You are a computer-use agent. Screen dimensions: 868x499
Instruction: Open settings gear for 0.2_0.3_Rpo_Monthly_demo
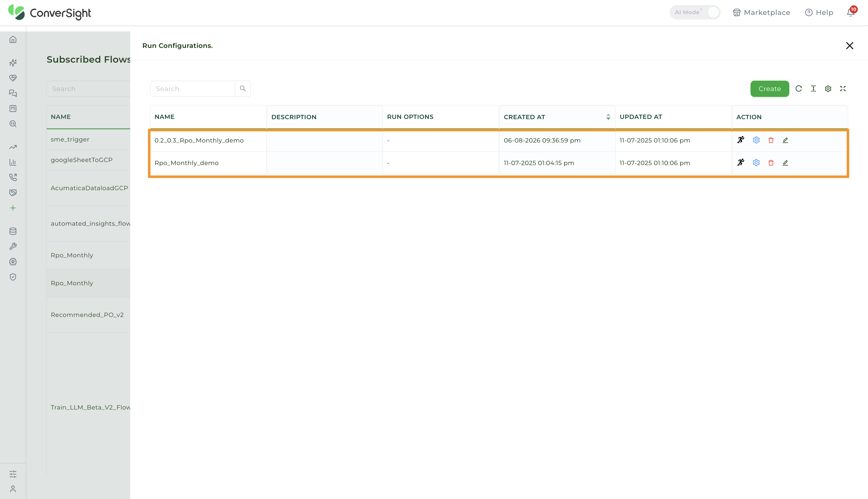[756, 140]
